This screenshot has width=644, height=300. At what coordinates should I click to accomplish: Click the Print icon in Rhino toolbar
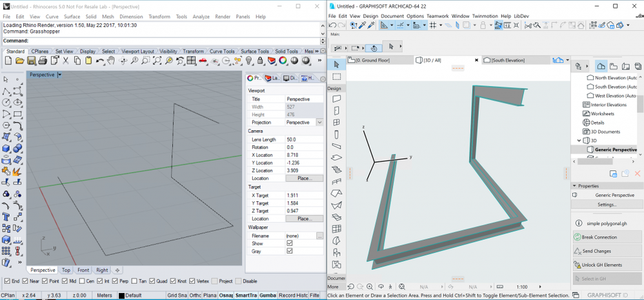coord(42,61)
